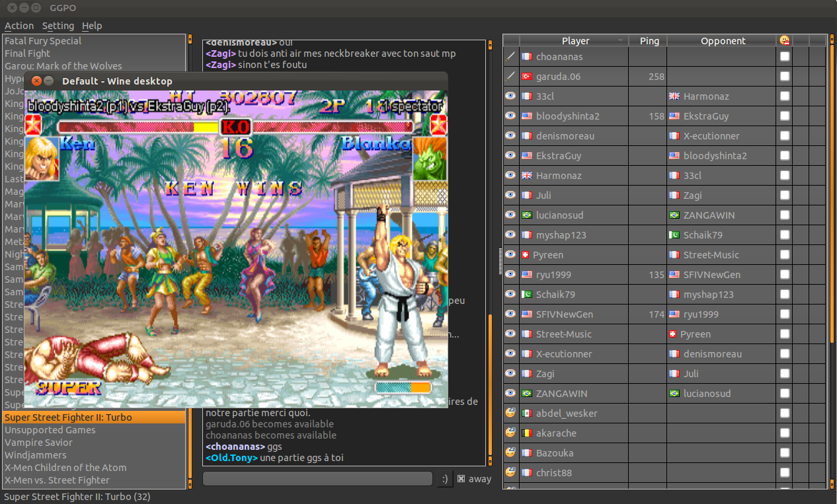Spectate EkstraGuy via eye icon
The height and width of the screenshot is (504, 837).
point(510,156)
